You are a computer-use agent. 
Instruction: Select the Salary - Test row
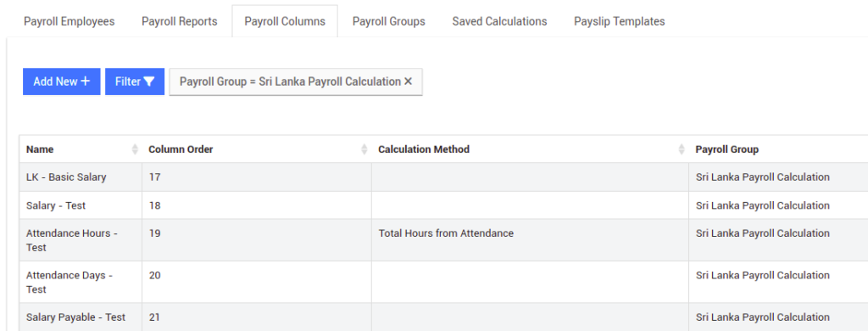coord(443,205)
